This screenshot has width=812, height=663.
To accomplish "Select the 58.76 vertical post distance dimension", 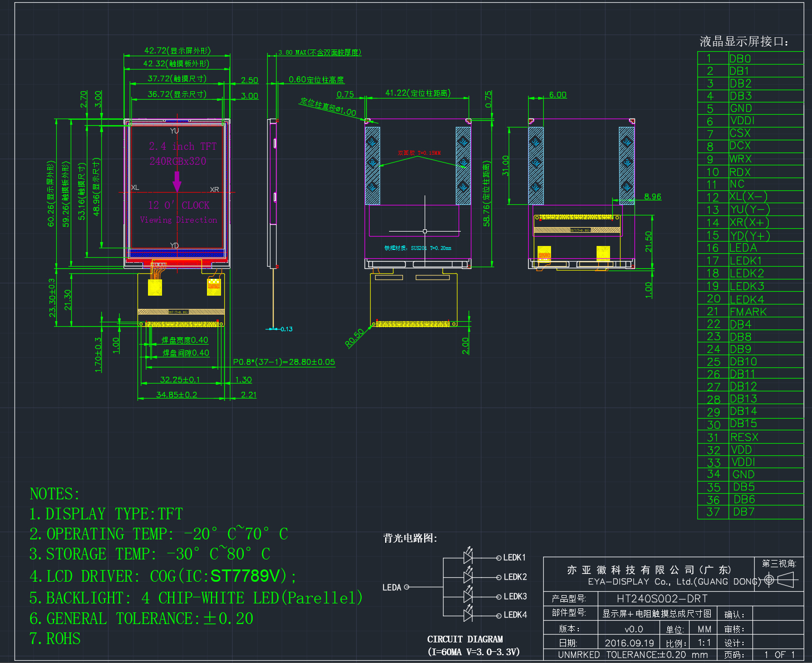I will (486, 194).
